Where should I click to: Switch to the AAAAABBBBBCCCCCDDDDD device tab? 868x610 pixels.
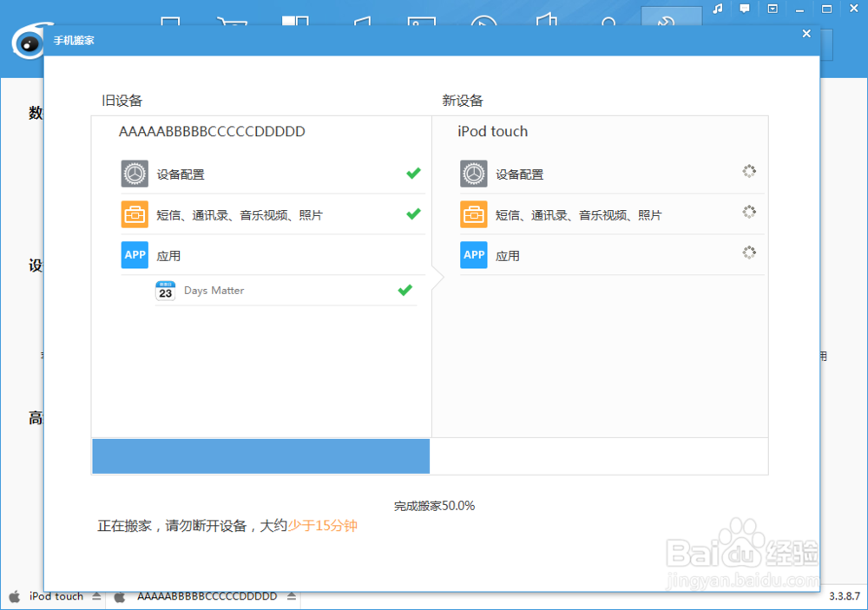206,596
